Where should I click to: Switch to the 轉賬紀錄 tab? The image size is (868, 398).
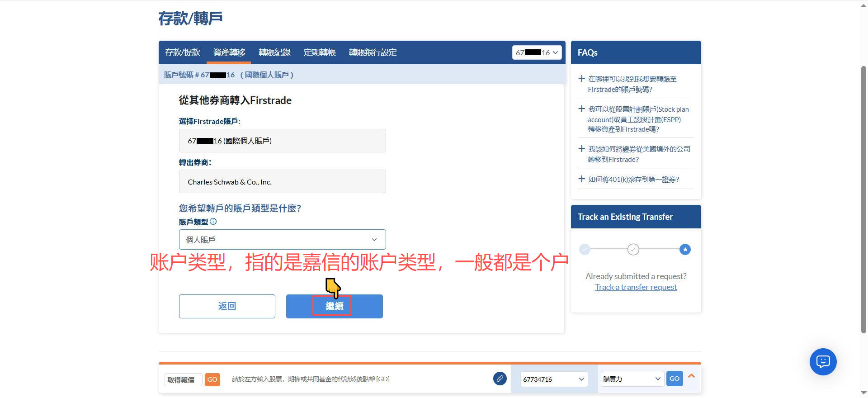pos(274,52)
